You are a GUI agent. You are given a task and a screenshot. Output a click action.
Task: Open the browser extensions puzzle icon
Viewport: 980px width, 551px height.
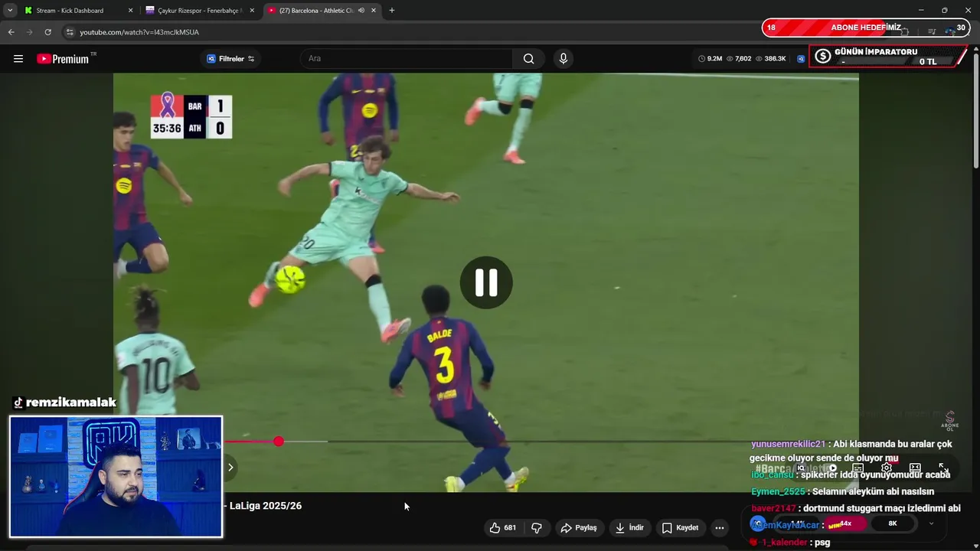(x=904, y=31)
